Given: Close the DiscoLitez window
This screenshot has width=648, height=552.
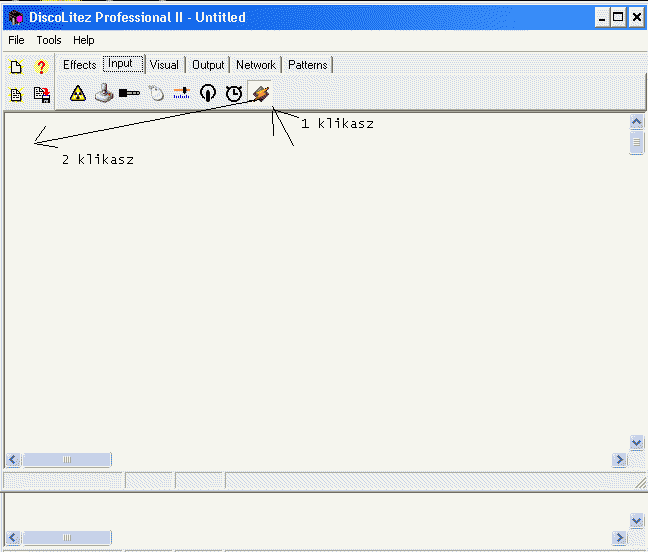Looking at the screenshot, I should tap(636, 18).
